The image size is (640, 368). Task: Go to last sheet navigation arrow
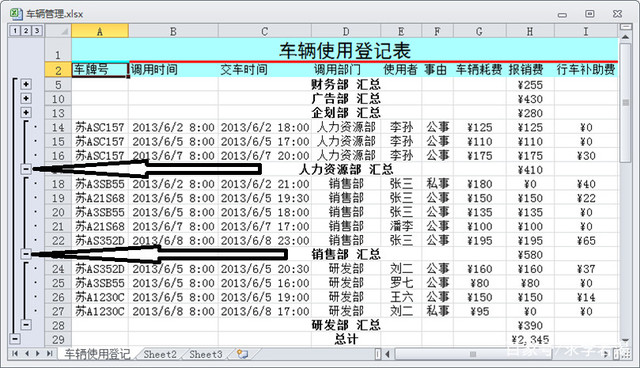coord(49,354)
